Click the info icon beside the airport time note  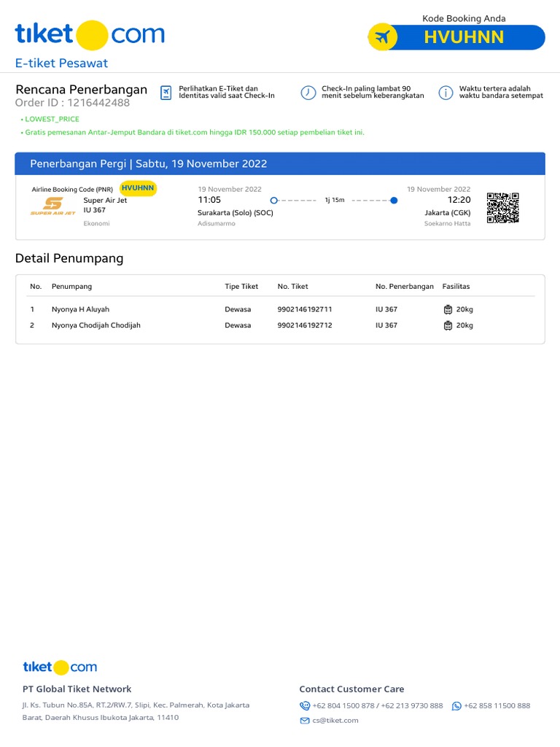tap(446, 93)
